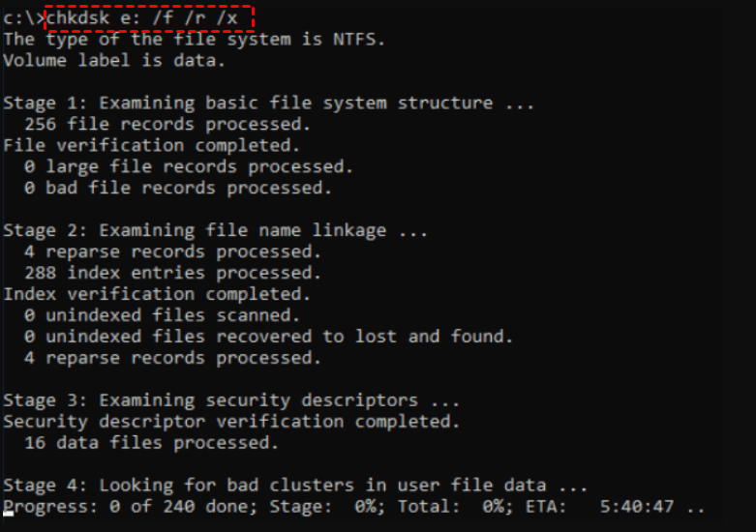
Task: Select the "Volume label is data" line
Action: 114,60
